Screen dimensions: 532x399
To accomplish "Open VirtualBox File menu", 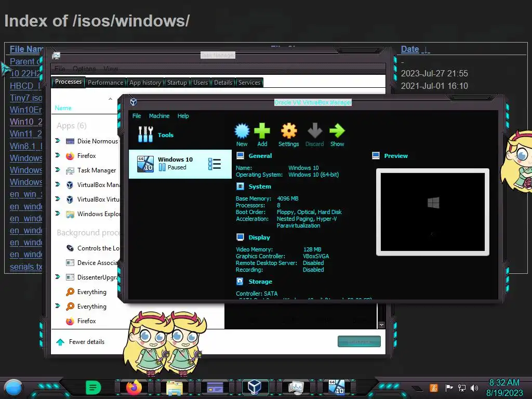I will (137, 116).
